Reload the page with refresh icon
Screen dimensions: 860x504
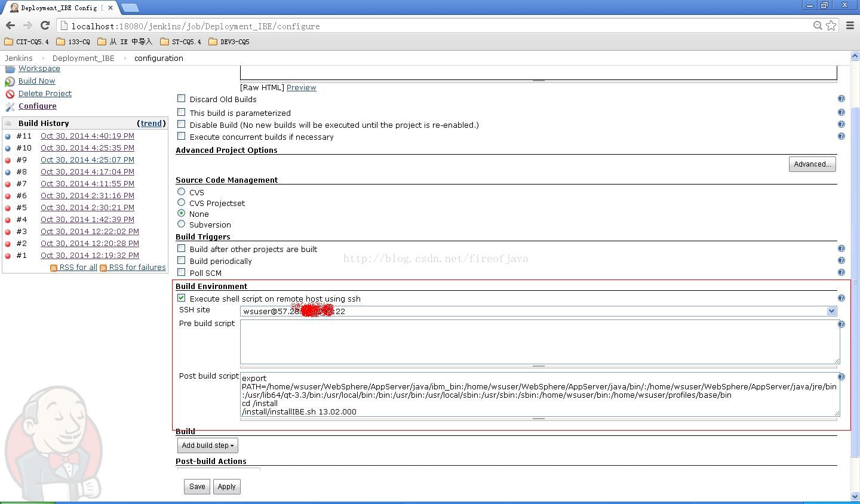pos(45,25)
